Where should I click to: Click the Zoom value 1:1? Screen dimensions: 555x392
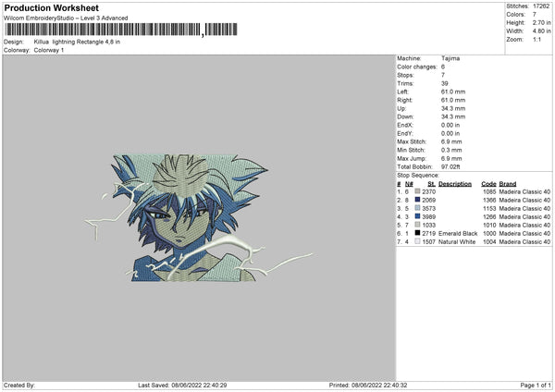click(536, 39)
